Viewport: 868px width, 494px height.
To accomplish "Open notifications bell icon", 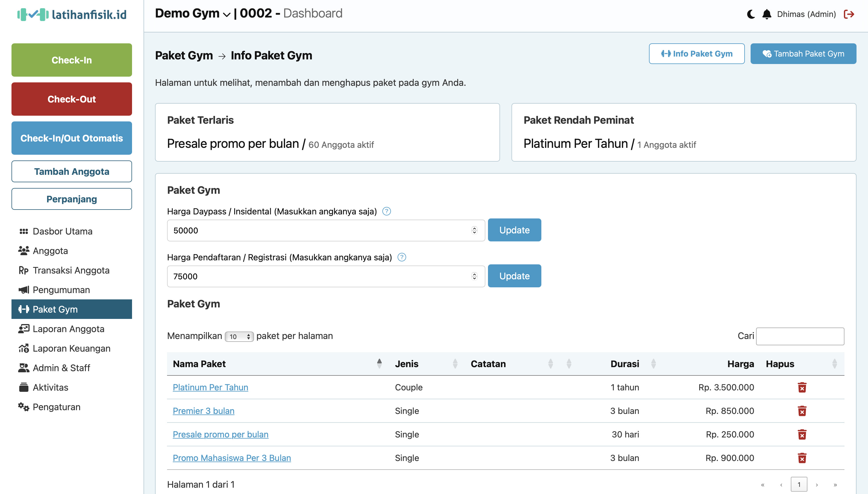I will 767,14.
